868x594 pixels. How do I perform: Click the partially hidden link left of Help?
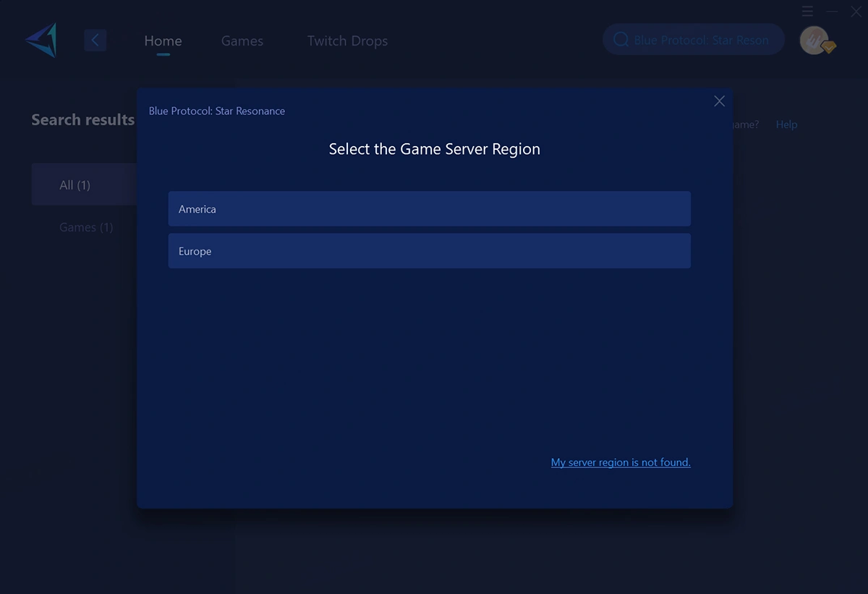(x=746, y=124)
